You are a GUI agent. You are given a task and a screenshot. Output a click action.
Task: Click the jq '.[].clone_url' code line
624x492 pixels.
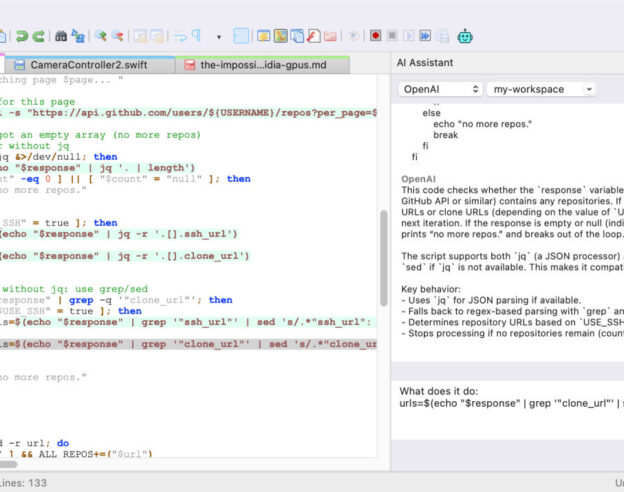click(125, 256)
